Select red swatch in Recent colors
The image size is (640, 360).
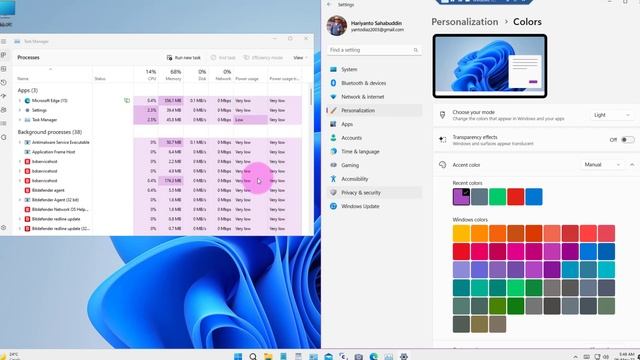click(516, 197)
